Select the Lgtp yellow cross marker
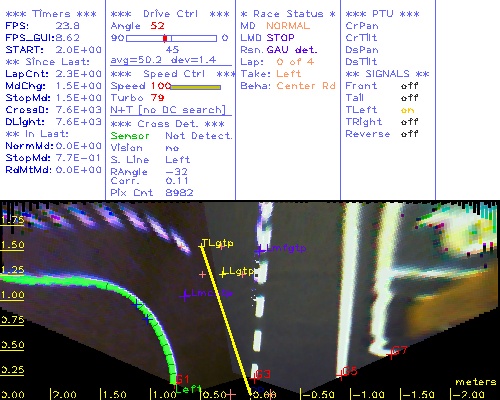Image resolution: width=500 pixels, height=400 pixels. 237,272
